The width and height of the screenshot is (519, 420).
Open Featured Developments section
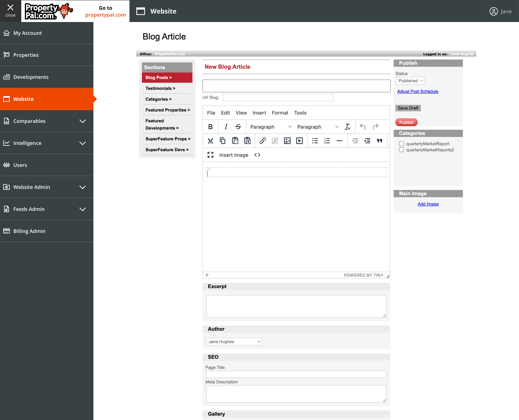coord(167,124)
